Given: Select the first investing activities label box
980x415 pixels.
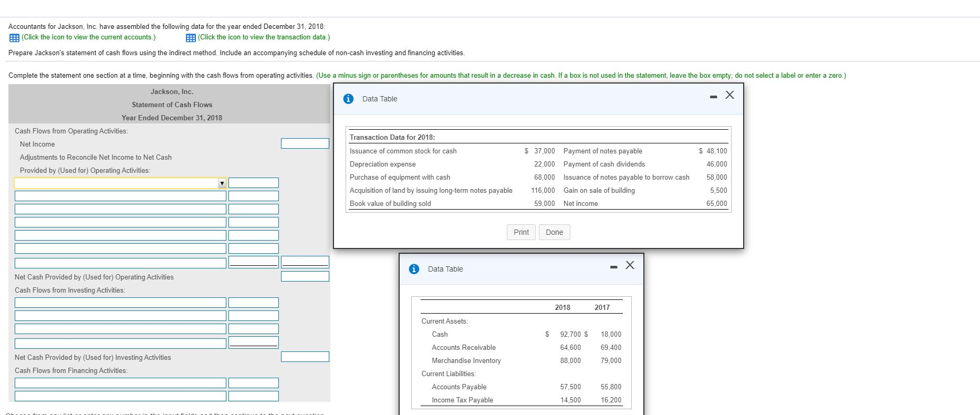Looking at the screenshot, I should [x=120, y=303].
